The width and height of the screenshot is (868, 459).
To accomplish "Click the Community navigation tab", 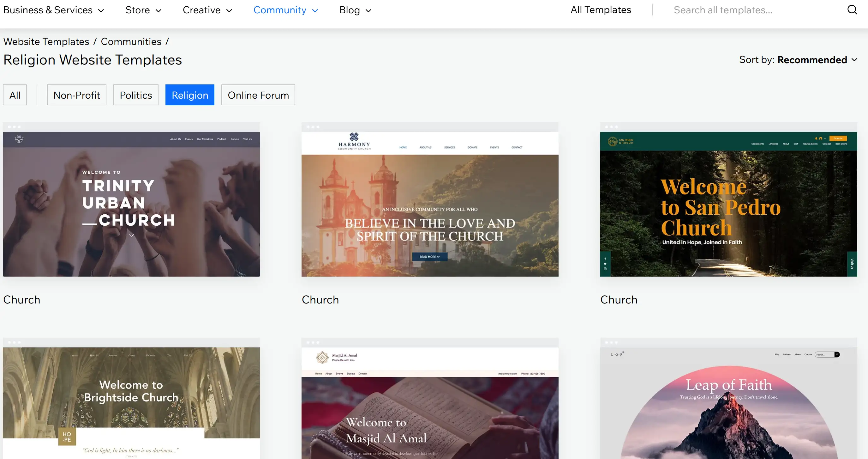I will pos(286,9).
